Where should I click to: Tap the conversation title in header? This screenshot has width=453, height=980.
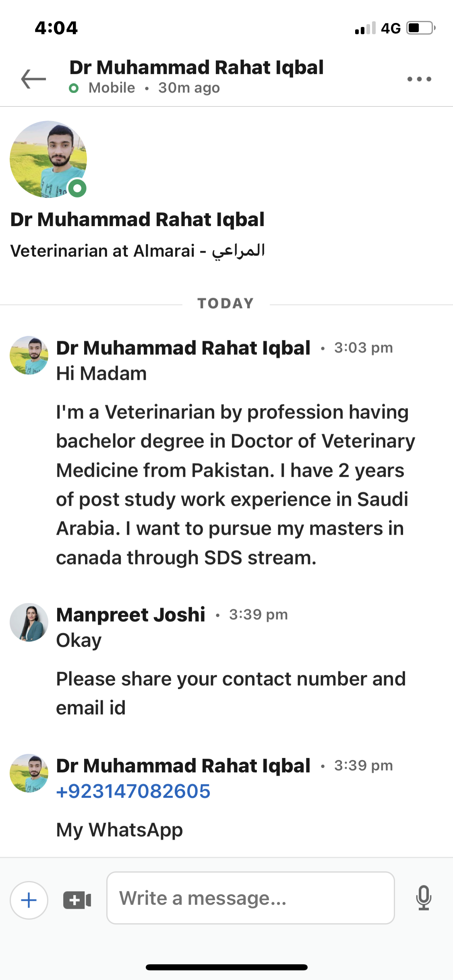[x=197, y=68]
